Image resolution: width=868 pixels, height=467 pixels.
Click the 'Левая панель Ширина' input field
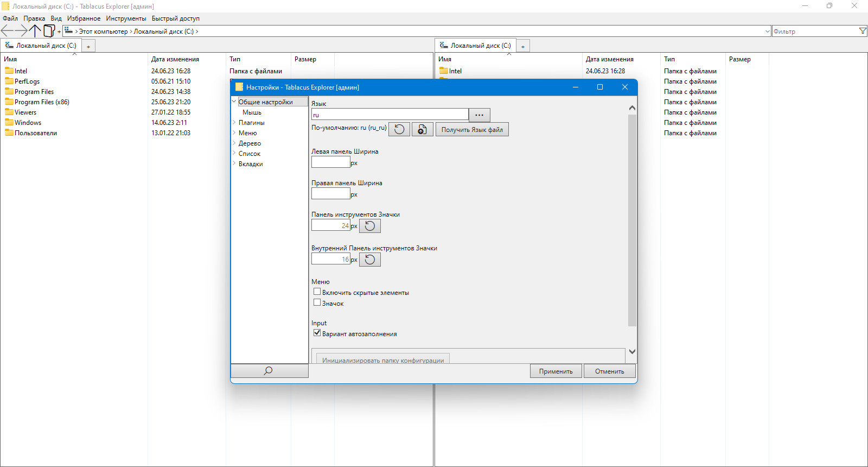pos(330,162)
